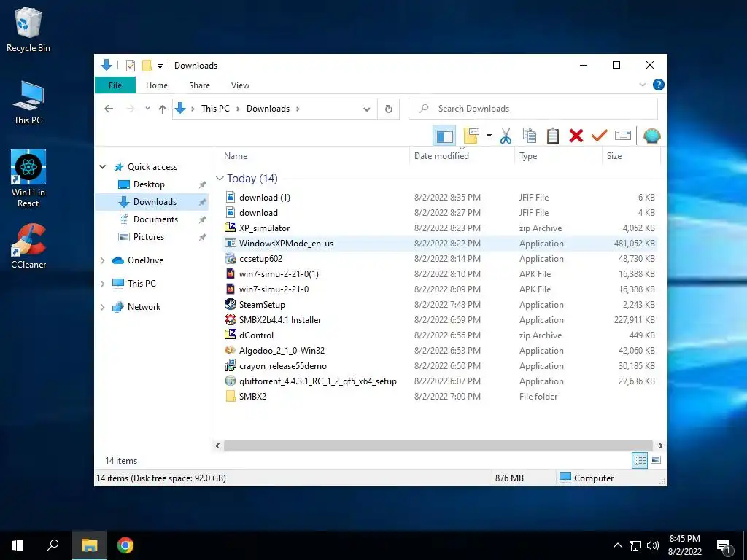
Task: Select the ccsetup602 installer icon
Action: 231,259
